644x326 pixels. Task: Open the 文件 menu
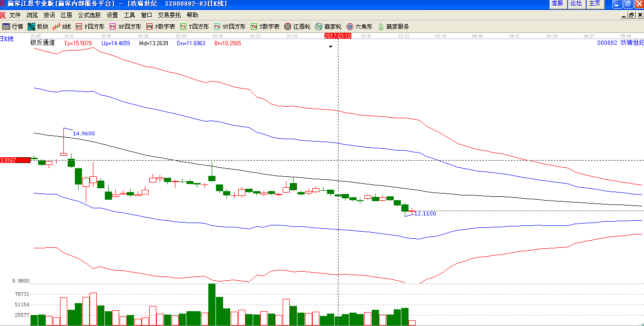15,15
